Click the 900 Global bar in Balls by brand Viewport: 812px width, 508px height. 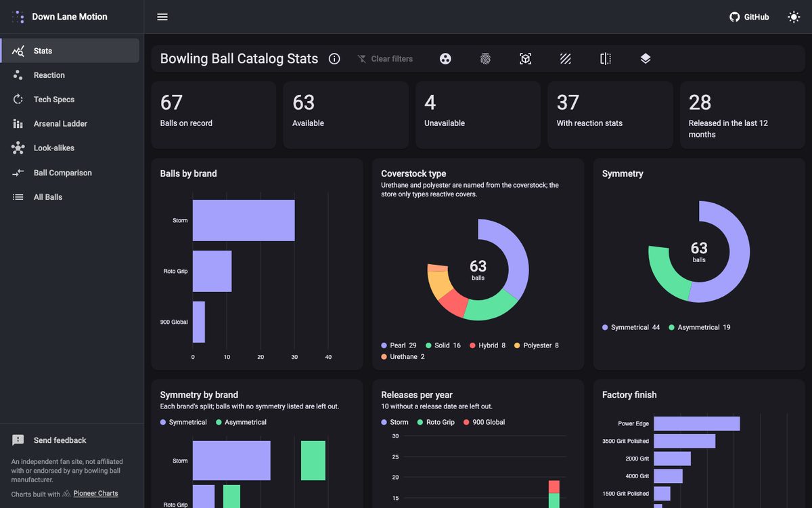(199, 322)
